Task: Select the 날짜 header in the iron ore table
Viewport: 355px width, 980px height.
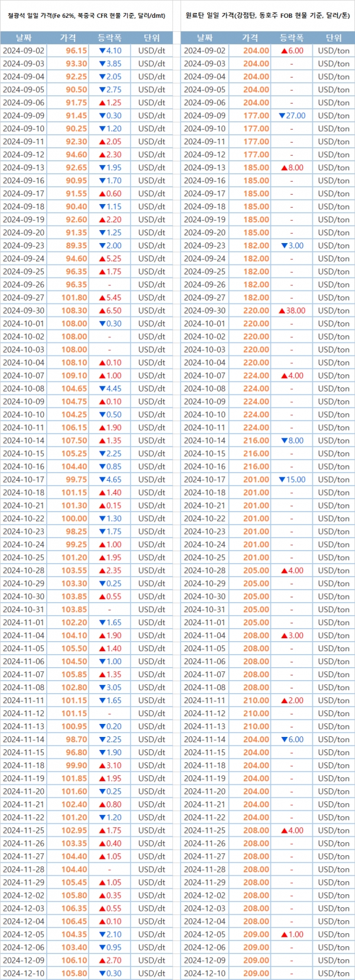Action: click(23, 38)
